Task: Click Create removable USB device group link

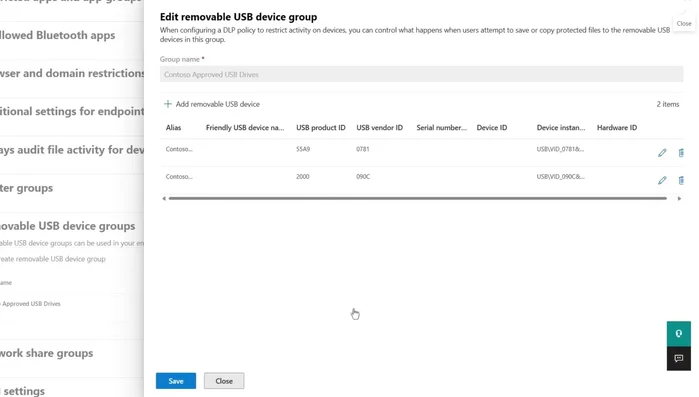Action: [x=53, y=259]
